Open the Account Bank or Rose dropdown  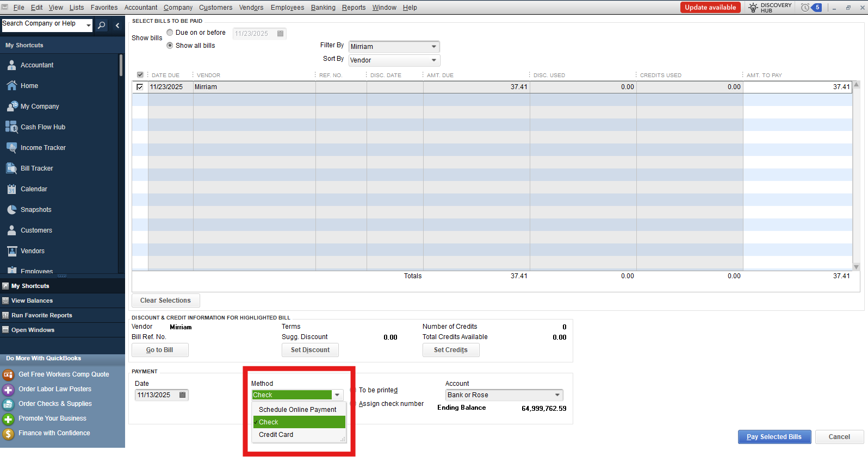click(557, 395)
